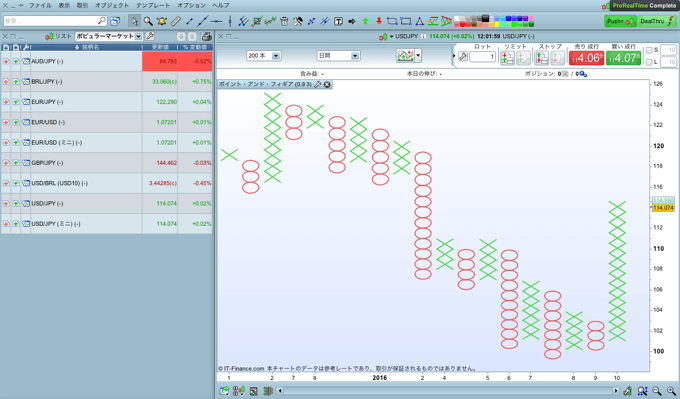Open the ファイル menu
The width and height of the screenshot is (680, 399).
(x=40, y=5)
